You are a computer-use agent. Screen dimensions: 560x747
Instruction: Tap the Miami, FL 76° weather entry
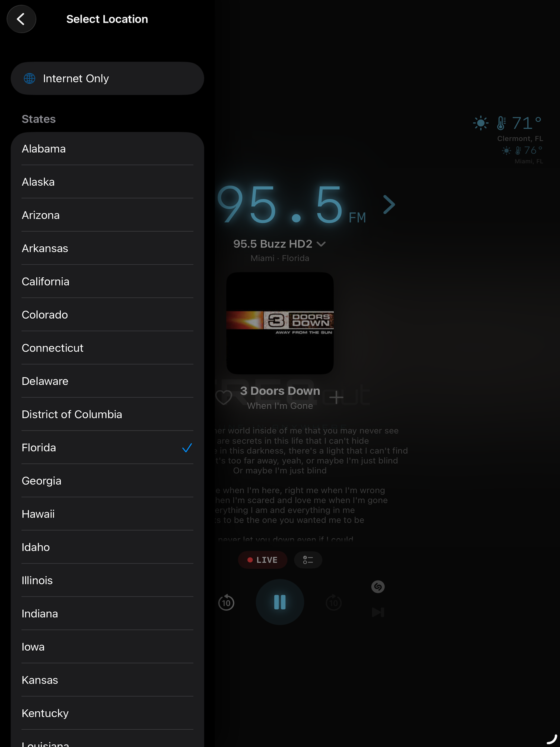pyautogui.click(x=523, y=155)
